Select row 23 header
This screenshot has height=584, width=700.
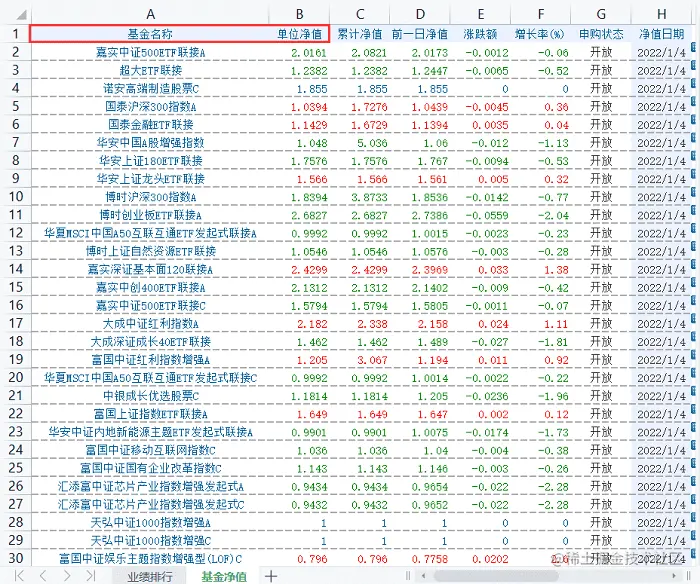tap(16, 432)
